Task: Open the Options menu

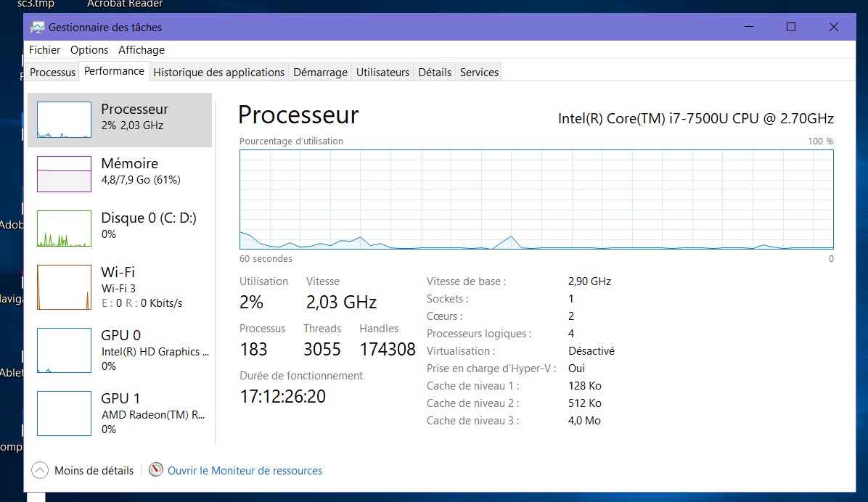Action: click(x=89, y=50)
